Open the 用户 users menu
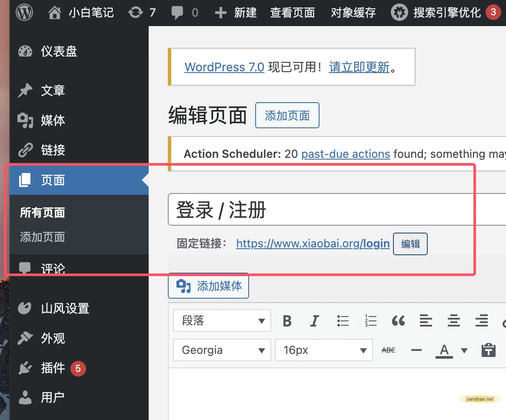 pyautogui.click(x=53, y=397)
